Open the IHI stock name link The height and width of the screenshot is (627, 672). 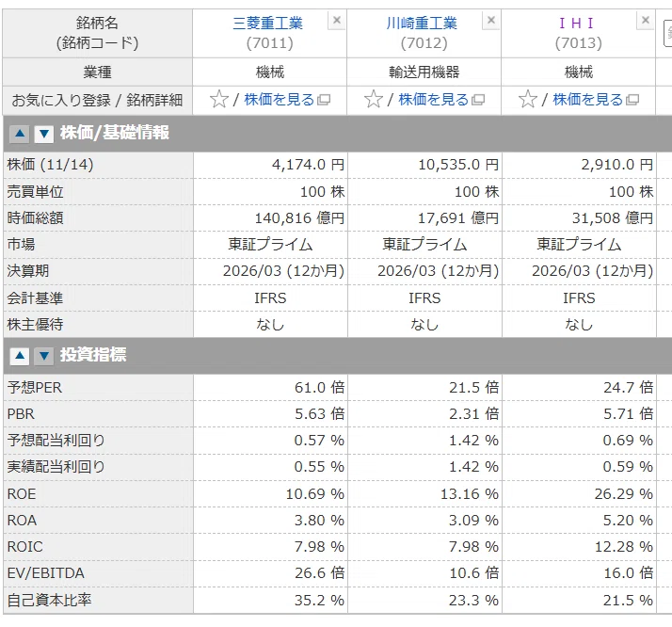pos(577,24)
